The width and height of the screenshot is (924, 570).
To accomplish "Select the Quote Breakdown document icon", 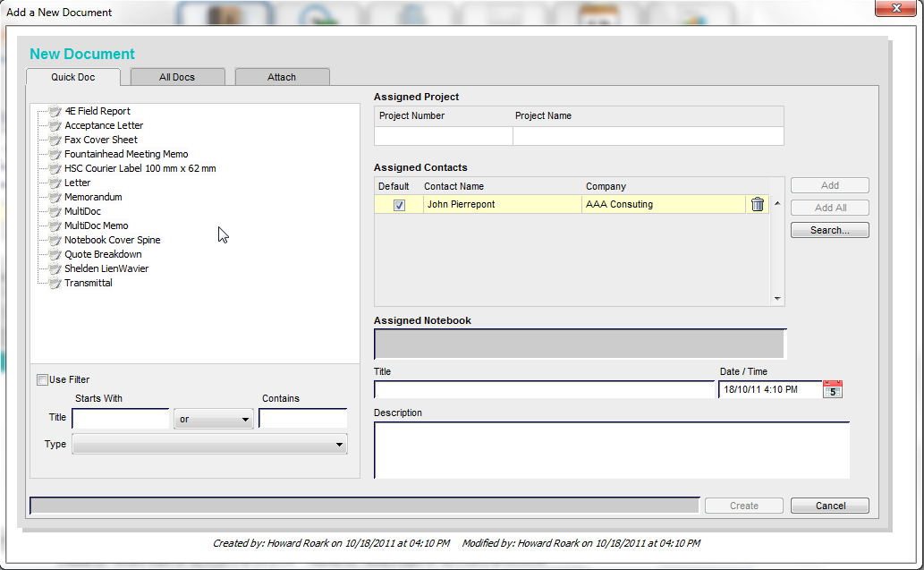I will coord(54,254).
